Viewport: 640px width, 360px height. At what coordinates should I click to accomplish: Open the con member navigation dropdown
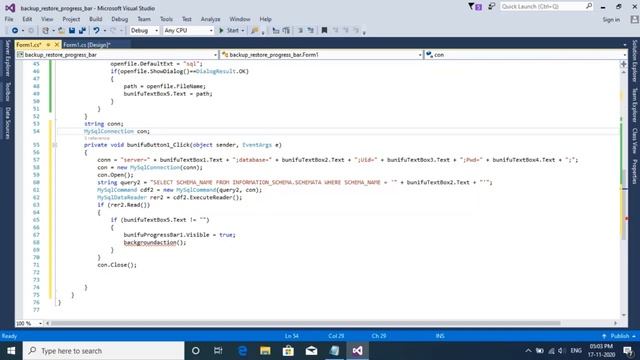(526, 54)
